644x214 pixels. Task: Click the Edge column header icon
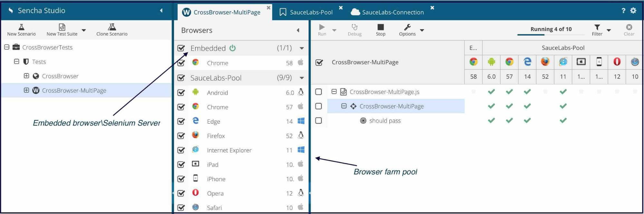tap(527, 62)
